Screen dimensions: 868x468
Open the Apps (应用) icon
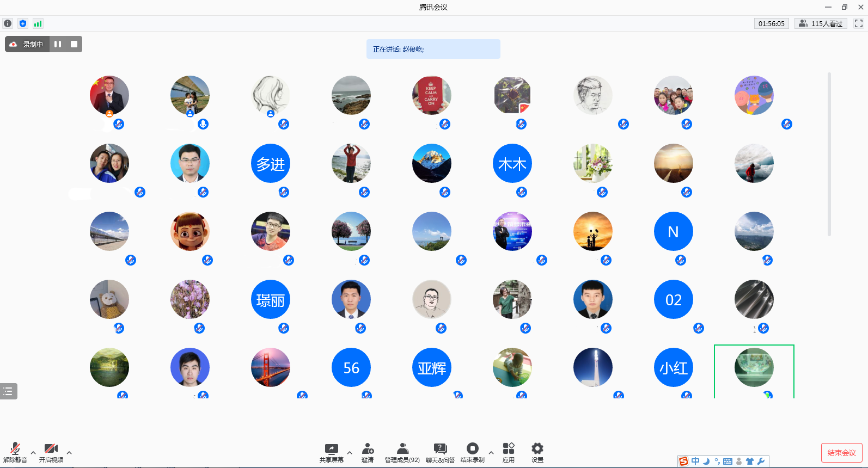coord(509,452)
